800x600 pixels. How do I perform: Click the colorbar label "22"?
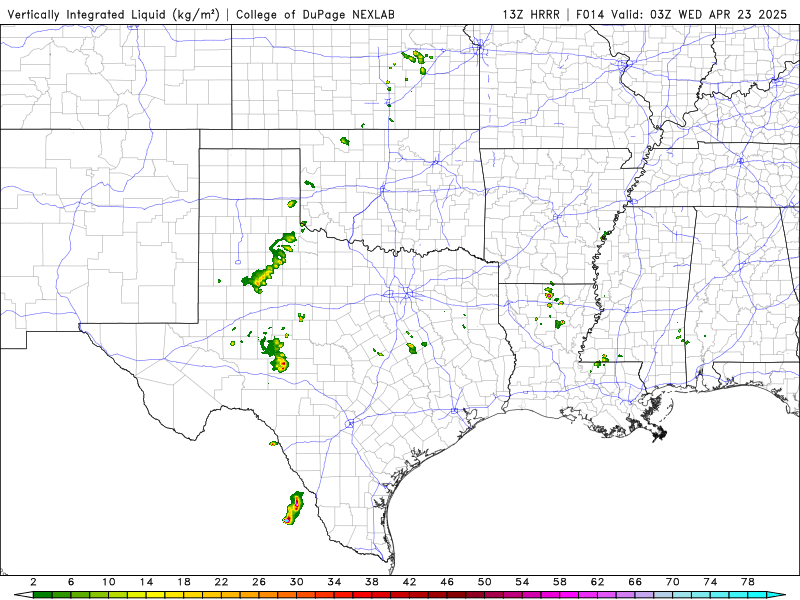point(221,582)
